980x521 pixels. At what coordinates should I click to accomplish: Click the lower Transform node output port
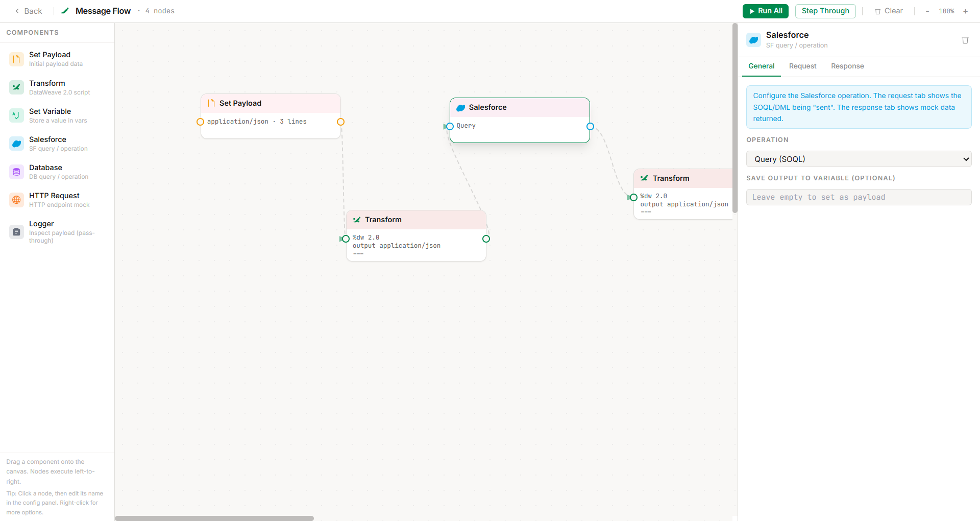486,239
